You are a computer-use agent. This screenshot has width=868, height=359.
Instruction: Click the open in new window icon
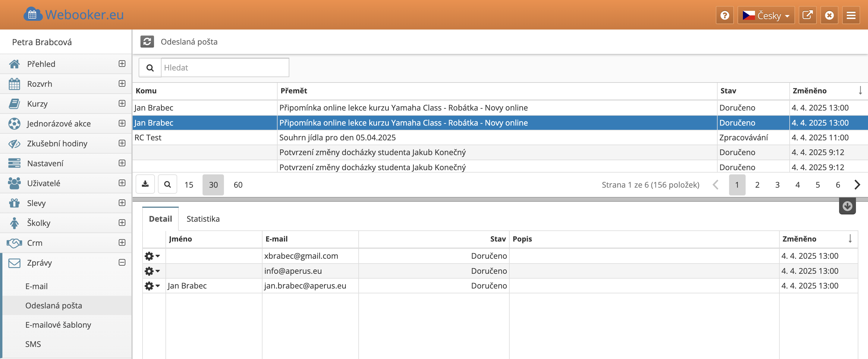pos(807,15)
